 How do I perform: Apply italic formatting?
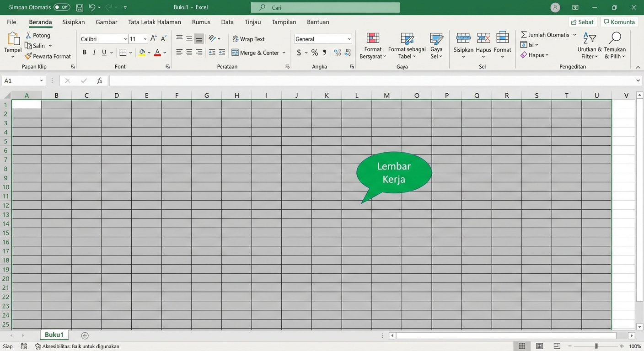pyautogui.click(x=94, y=52)
